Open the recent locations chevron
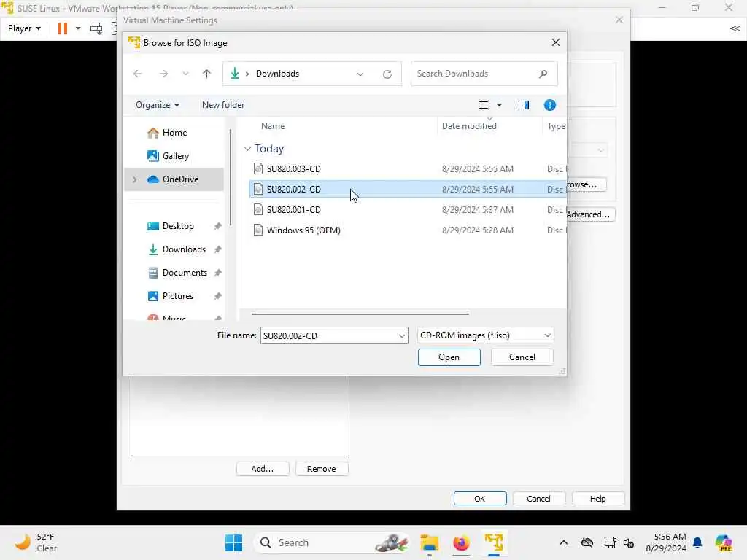 tap(185, 74)
